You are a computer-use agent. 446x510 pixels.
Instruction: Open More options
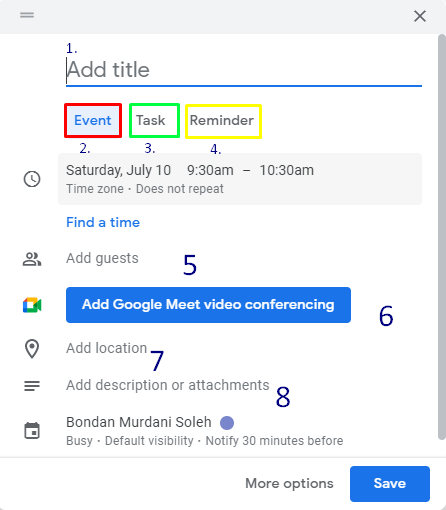pyautogui.click(x=289, y=483)
